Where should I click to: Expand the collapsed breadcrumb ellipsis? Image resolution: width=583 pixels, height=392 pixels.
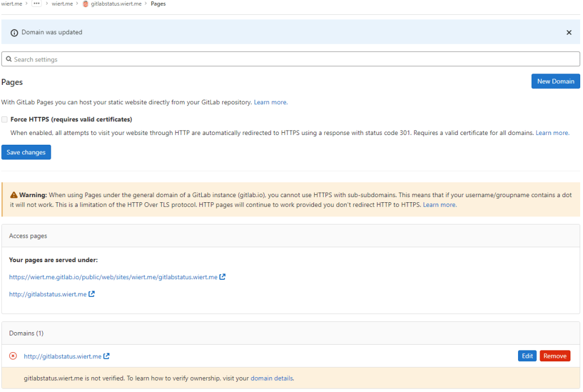pos(36,3)
